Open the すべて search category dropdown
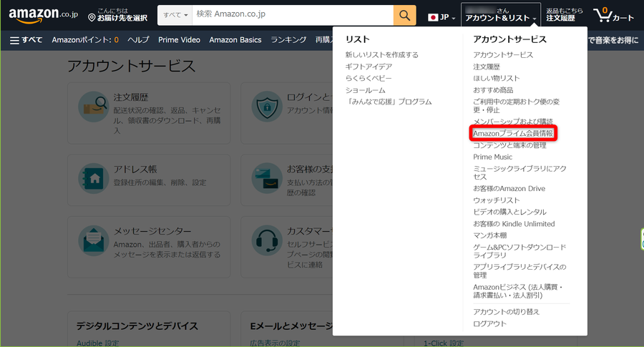Viewport: 644px width, 347px height. [x=175, y=15]
